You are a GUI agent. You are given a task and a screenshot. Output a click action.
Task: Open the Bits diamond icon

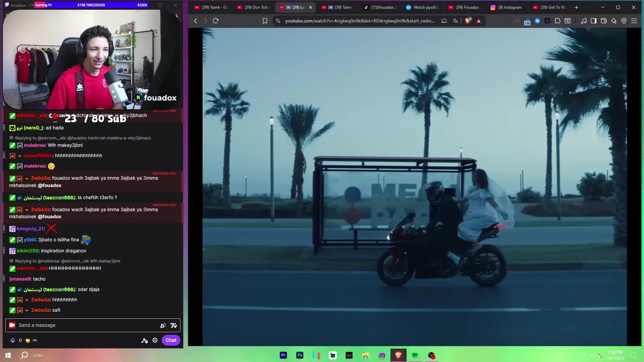point(13,340)
